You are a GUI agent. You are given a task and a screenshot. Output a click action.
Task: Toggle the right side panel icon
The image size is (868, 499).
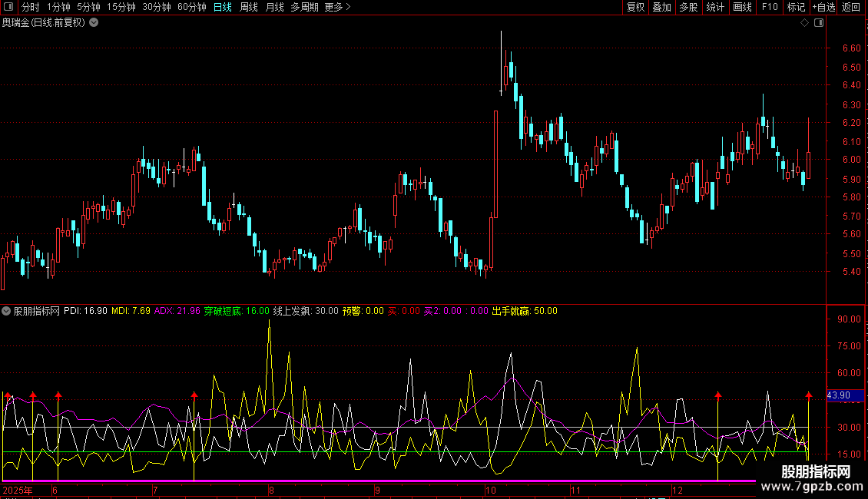click(x=819, y=23)
